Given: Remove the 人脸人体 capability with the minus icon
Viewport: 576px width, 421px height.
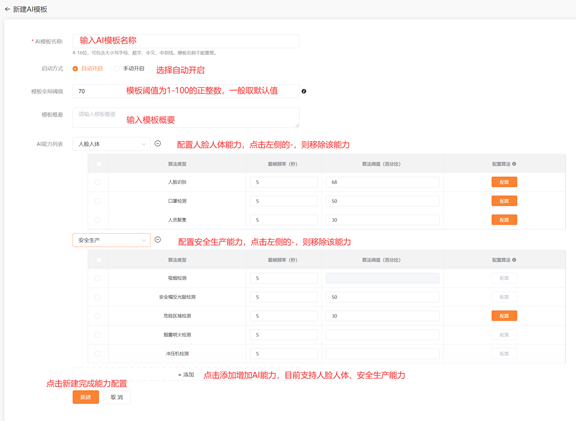Looking at the screenshot, I should (158, 144).
